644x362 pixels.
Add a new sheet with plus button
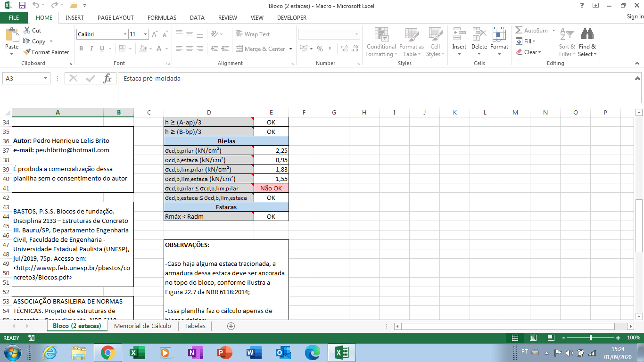pyautogui.click(x=231, y=326)
